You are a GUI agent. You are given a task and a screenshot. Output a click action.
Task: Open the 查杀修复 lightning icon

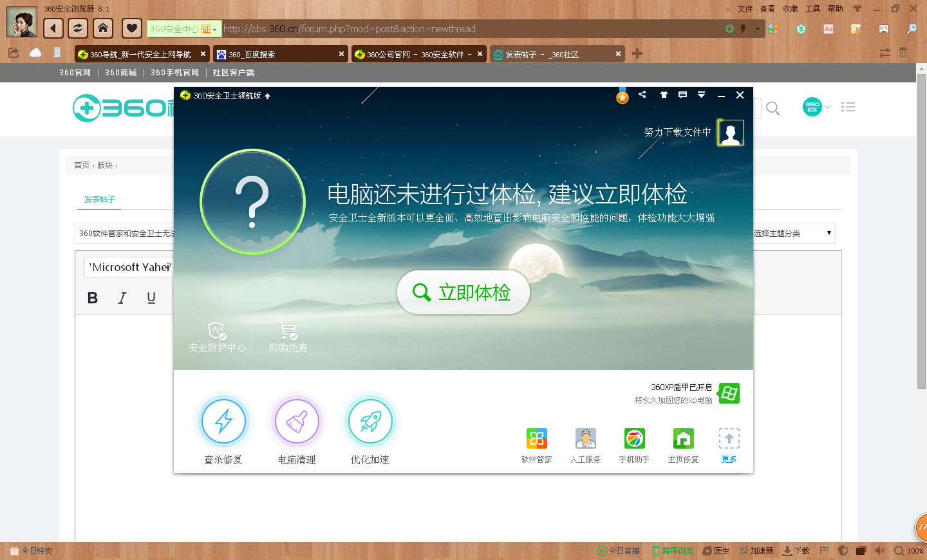pos(223,422)
